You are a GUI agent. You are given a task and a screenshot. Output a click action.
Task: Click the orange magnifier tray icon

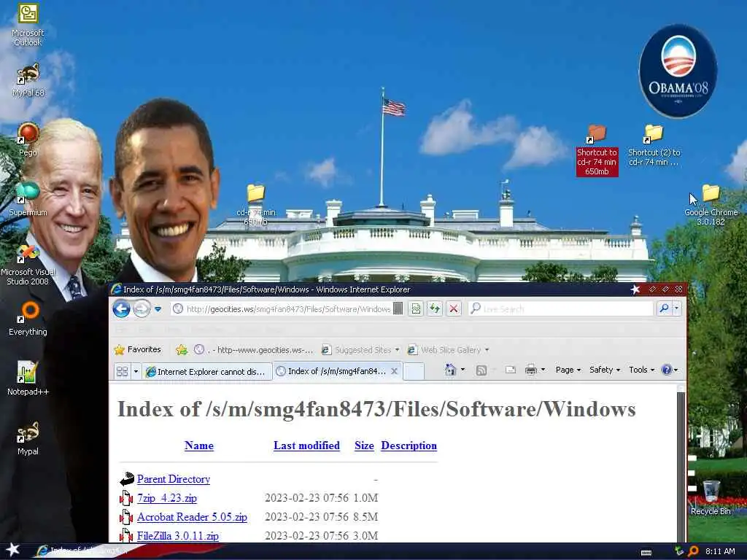click(x=694, y=551)
